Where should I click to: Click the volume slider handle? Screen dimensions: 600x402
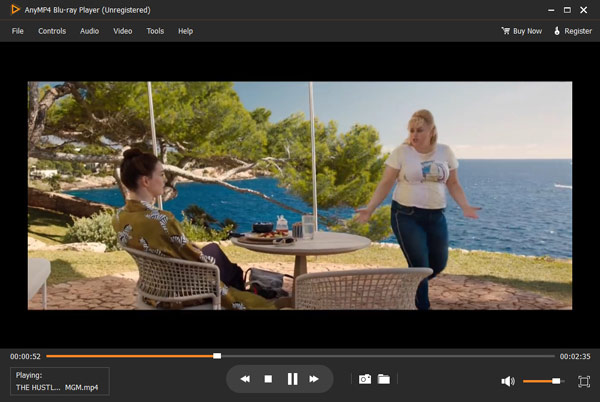pos(556,381)
